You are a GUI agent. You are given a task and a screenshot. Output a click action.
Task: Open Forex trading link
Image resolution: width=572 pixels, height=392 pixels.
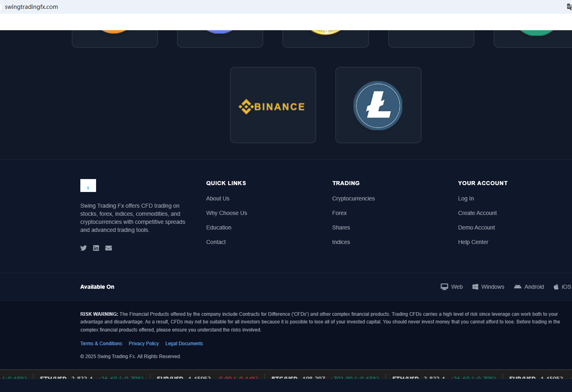pos(339,213)
